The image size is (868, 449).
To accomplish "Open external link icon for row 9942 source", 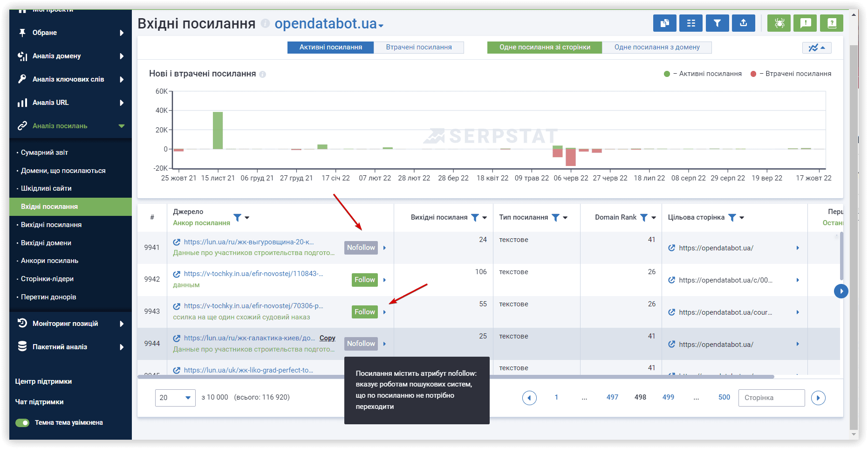I will point(177,274).
